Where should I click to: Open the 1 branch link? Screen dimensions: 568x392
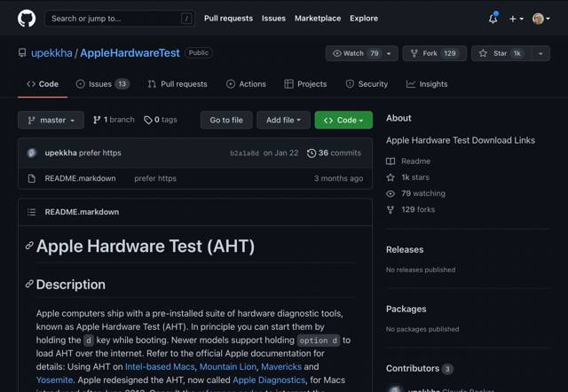click(113, 120)
